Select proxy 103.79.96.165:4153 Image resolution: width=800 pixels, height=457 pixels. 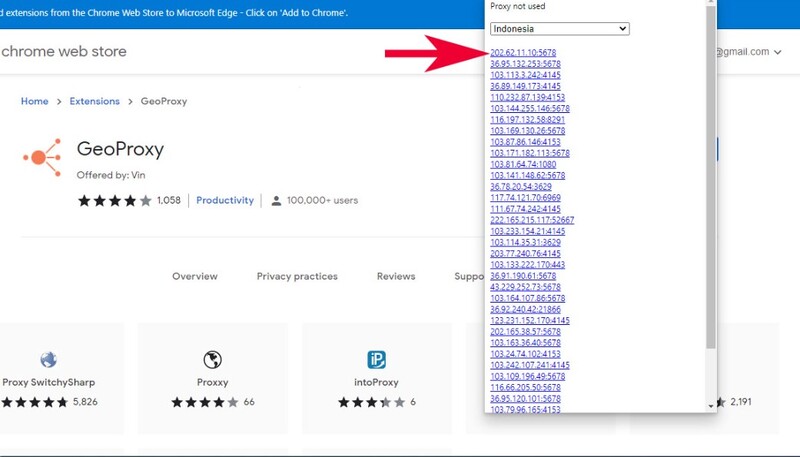click(525, 409)
